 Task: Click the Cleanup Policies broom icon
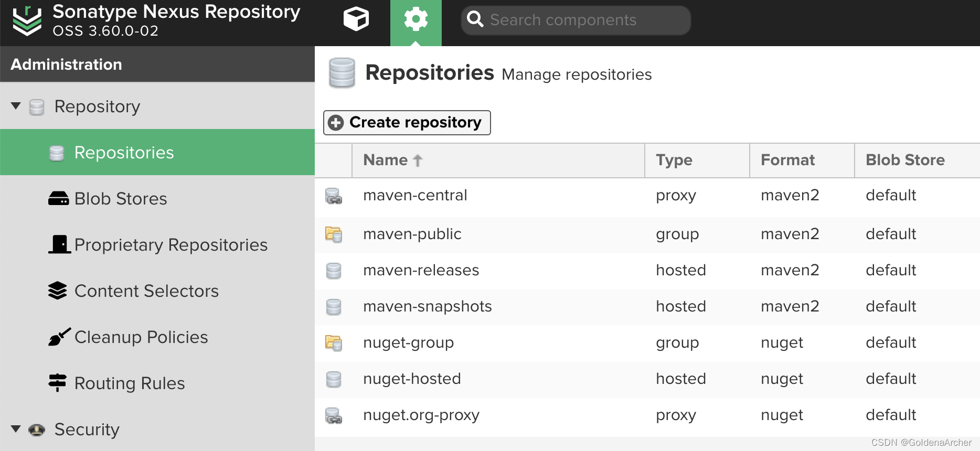[59, 337]
